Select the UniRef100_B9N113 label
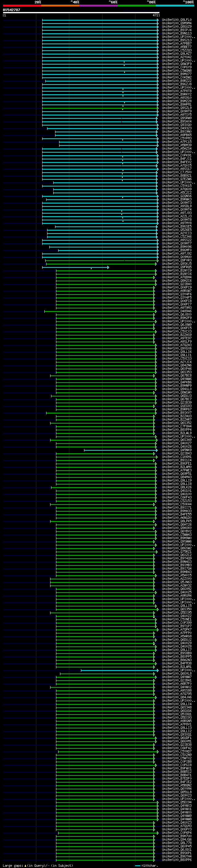The image size is (197, 868). (x=177, y=33)
